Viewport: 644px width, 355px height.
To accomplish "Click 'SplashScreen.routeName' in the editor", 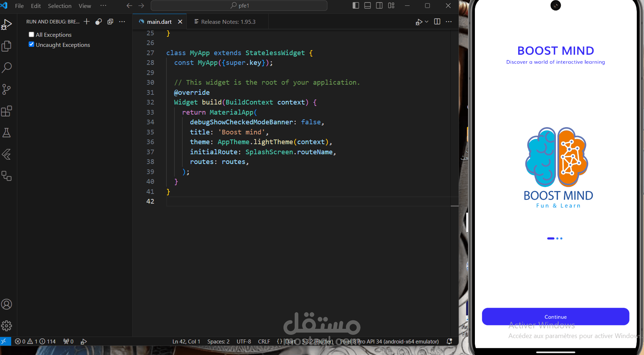I will 289,152.
